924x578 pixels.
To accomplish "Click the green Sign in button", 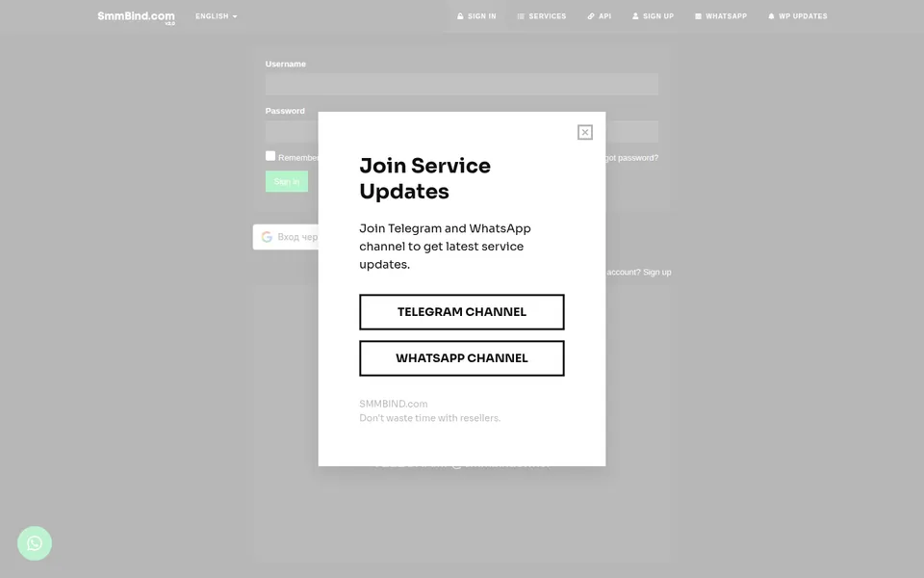I will point(287,181).
